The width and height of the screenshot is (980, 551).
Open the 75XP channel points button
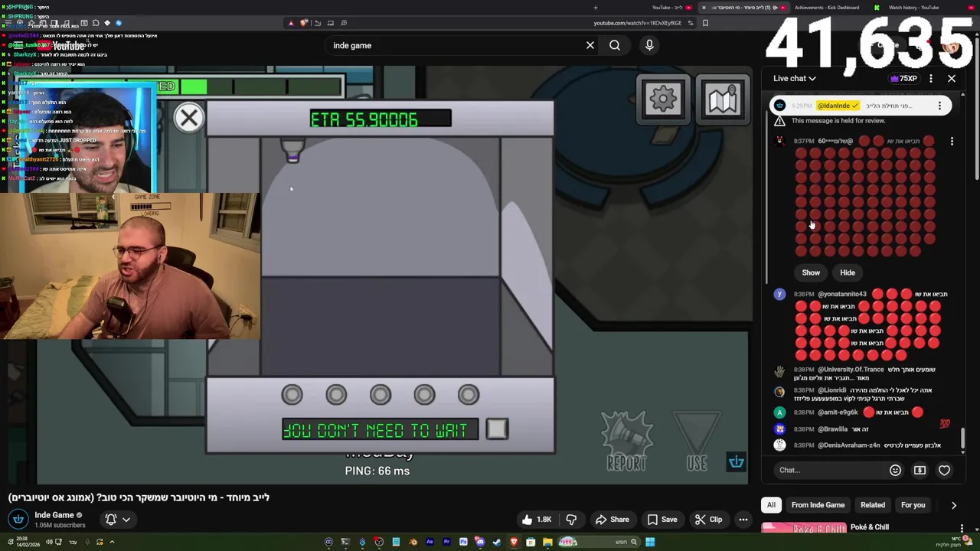point(903,78)
